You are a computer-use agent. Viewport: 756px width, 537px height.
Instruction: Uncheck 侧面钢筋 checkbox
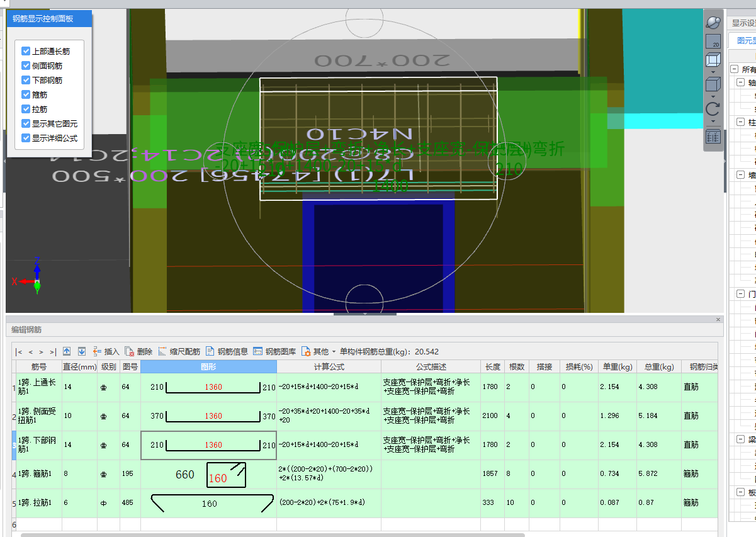(26, 65)
